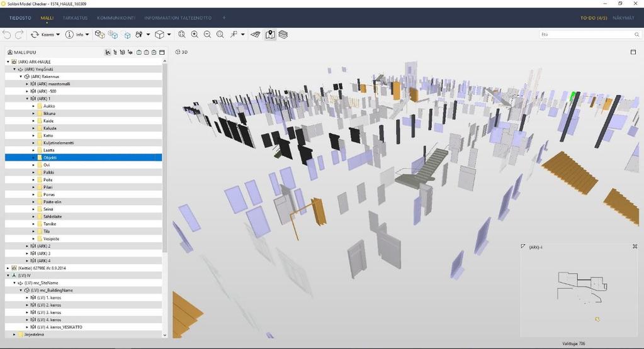
Task: Click the third tree-mode icon in Mallipuu header
Action: 122,52
